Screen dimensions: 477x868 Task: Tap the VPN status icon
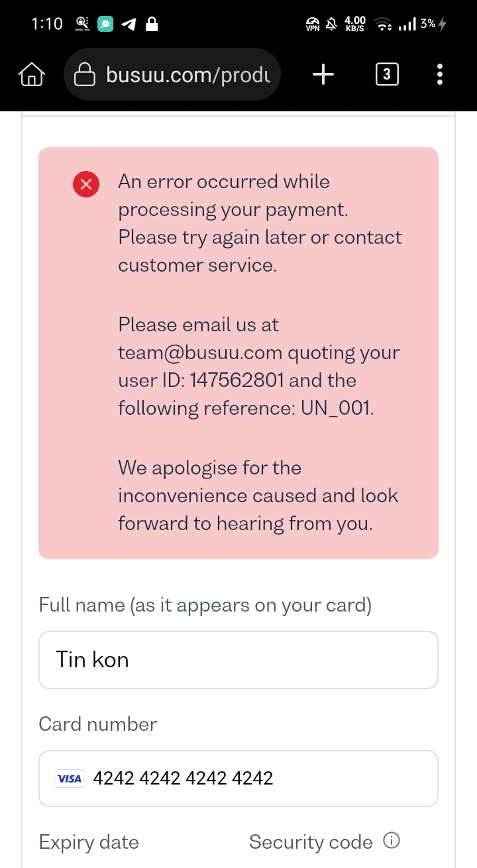(313, 25)
